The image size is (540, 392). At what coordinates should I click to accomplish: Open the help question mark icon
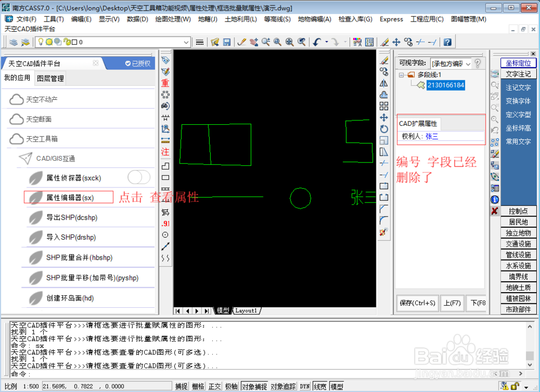click(x=447, y=42)
